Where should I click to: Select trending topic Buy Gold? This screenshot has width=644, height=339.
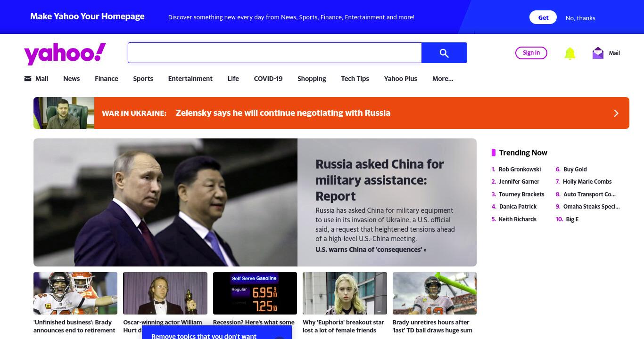pyautogui.click(x=575, y=169)
